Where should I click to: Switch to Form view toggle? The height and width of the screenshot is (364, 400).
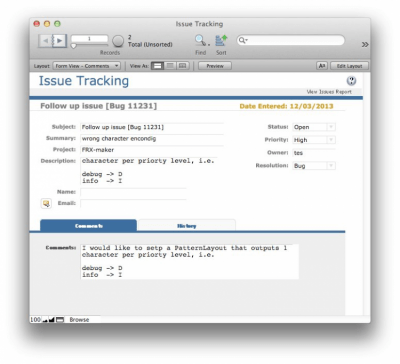[157, 66]
